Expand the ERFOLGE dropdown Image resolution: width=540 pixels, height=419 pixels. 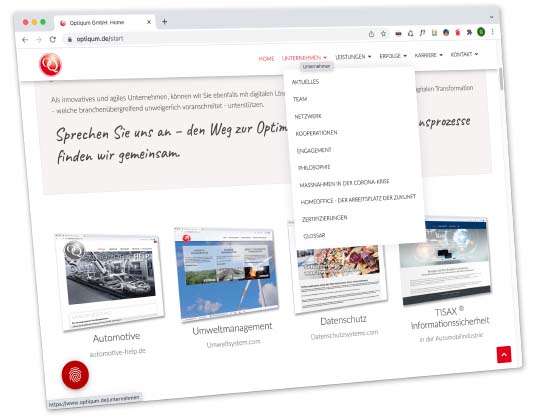pyautogui.click(x=393, y=55)
